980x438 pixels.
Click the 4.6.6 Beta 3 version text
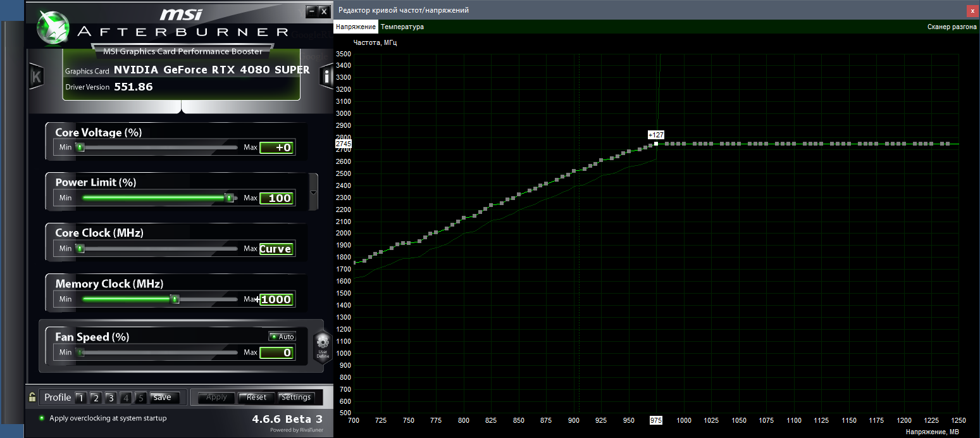pyautogui.click(x=287, y=419)
